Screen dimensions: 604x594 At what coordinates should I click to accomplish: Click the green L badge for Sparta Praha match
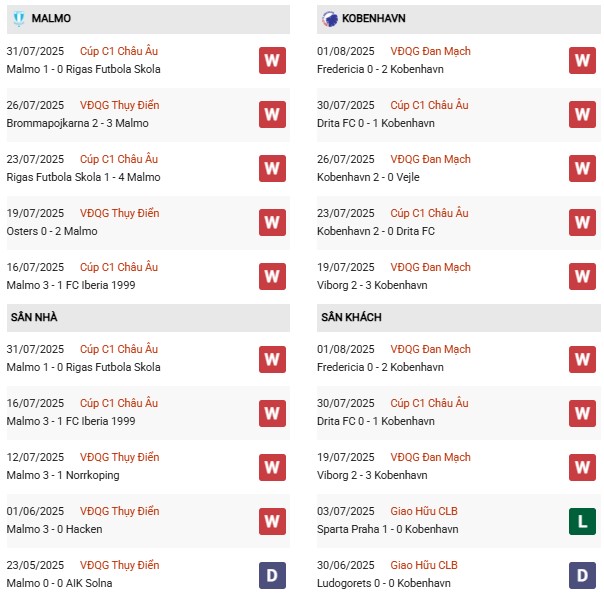pos(583,520)
